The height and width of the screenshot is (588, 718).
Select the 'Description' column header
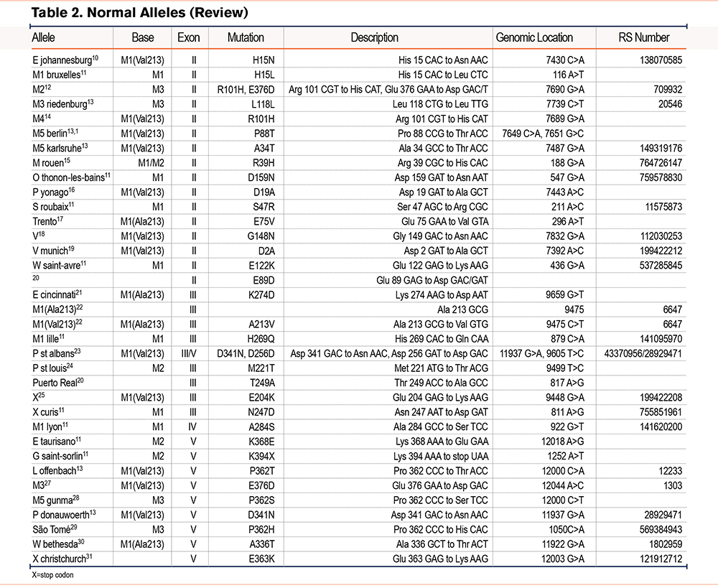pos(375,37)
